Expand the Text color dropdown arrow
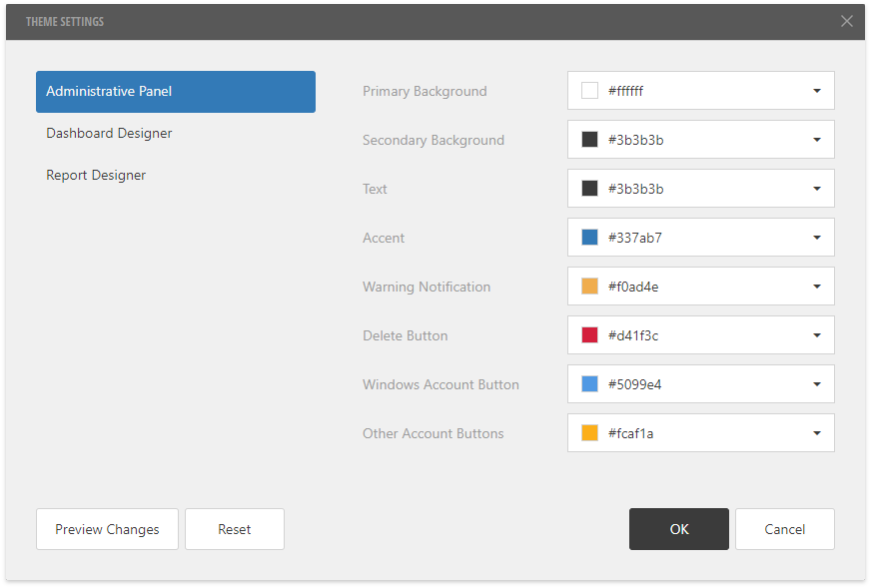 (816, 189)
